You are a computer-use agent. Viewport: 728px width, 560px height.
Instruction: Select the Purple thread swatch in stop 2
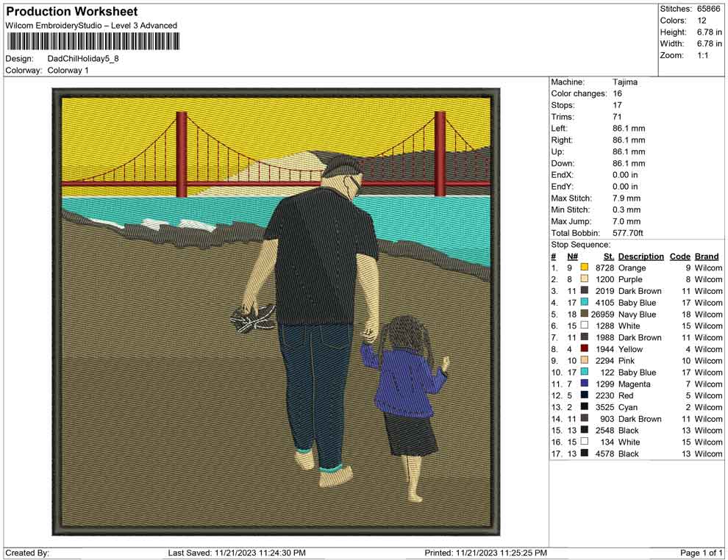pyautogui.click(x=585, y=280)
